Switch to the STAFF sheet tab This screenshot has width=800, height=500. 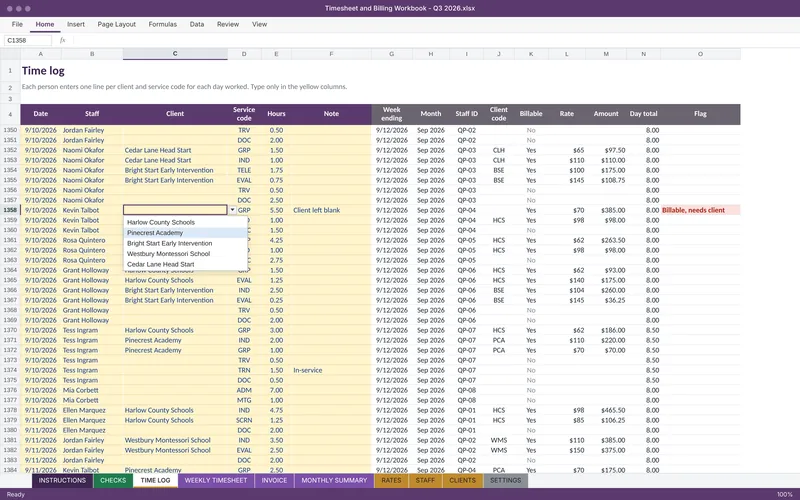[x=425, y=481]
